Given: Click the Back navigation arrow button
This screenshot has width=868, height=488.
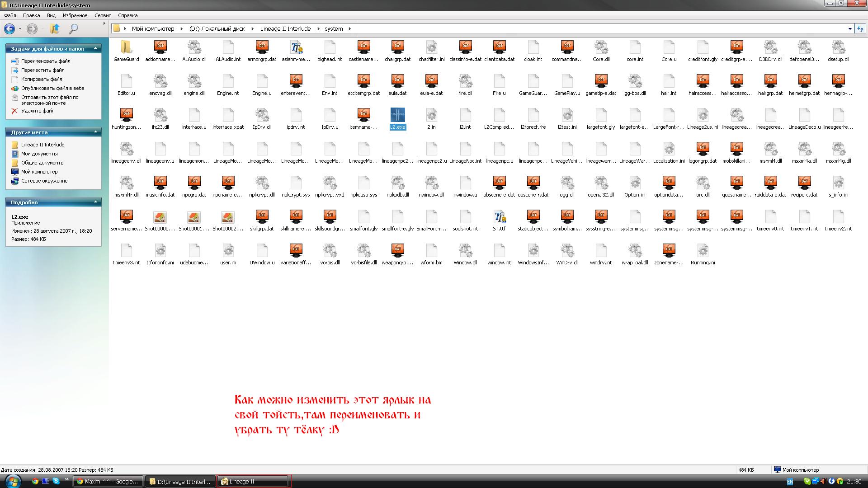Looking at the screenshot, I should pyautogui.click(x=9, y=29).
